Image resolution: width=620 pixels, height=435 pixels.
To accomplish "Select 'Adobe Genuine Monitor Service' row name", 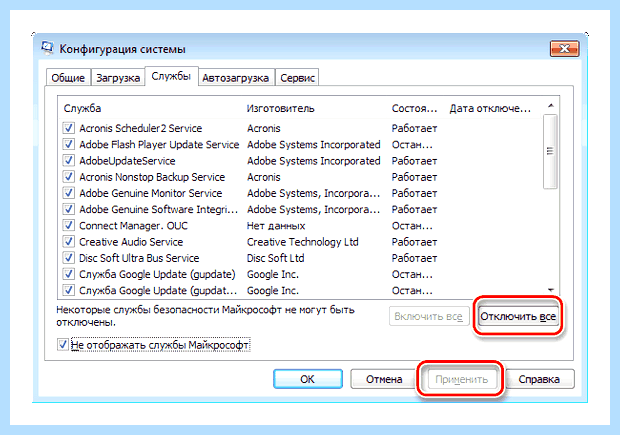I will (151, 193).
